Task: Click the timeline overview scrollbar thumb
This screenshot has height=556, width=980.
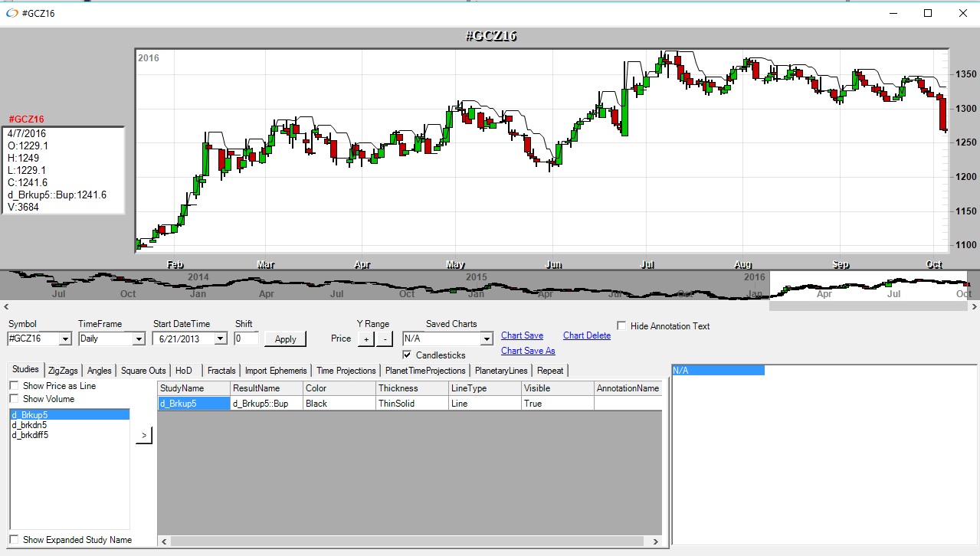Action: [x=870, y=306]
